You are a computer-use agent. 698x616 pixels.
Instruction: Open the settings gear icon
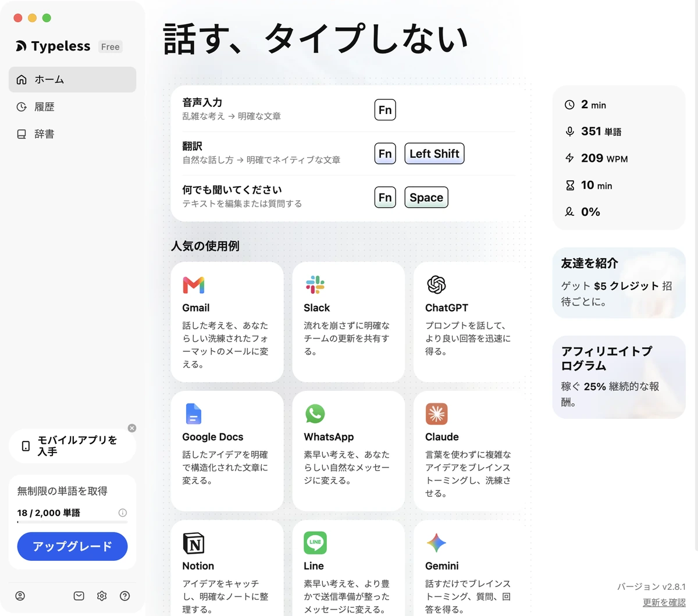(x=102, y=596)
